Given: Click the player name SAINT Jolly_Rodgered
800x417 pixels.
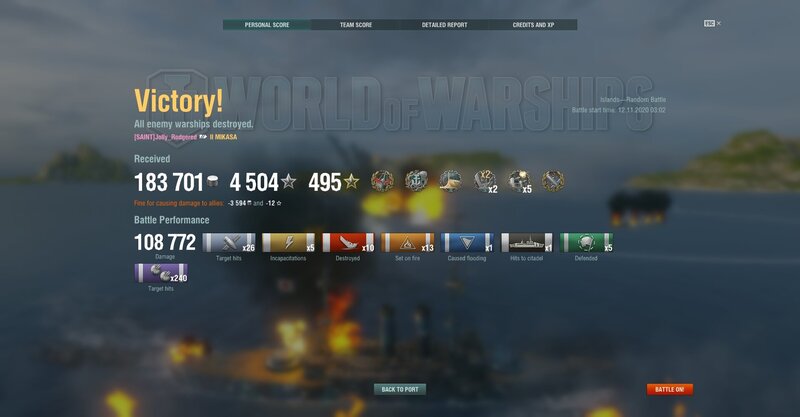Looking at the screenshot, I should [x=165, y=137].
